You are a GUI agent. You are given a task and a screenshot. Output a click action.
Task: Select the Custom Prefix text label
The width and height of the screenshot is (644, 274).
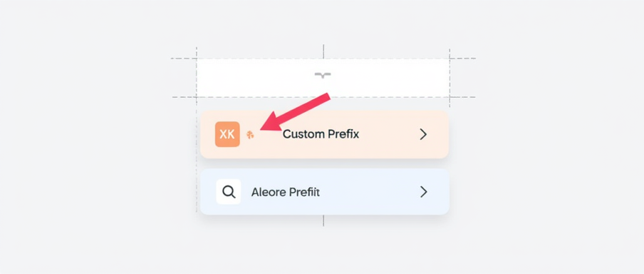coord(321,134)
